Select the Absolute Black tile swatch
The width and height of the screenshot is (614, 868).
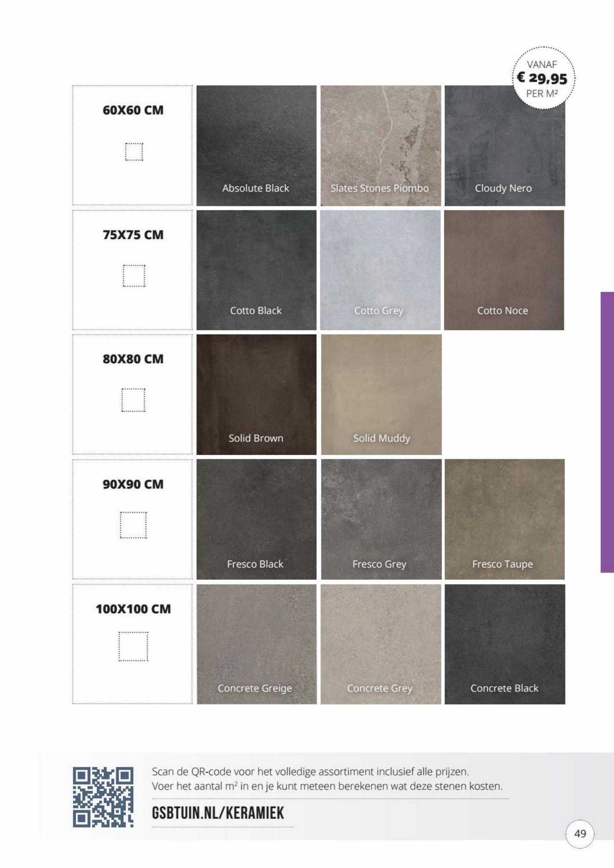click(257, 146)
